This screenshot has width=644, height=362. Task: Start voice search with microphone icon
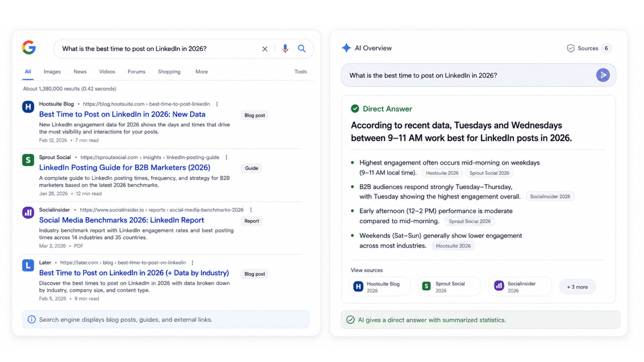click(x=285, y=49)
